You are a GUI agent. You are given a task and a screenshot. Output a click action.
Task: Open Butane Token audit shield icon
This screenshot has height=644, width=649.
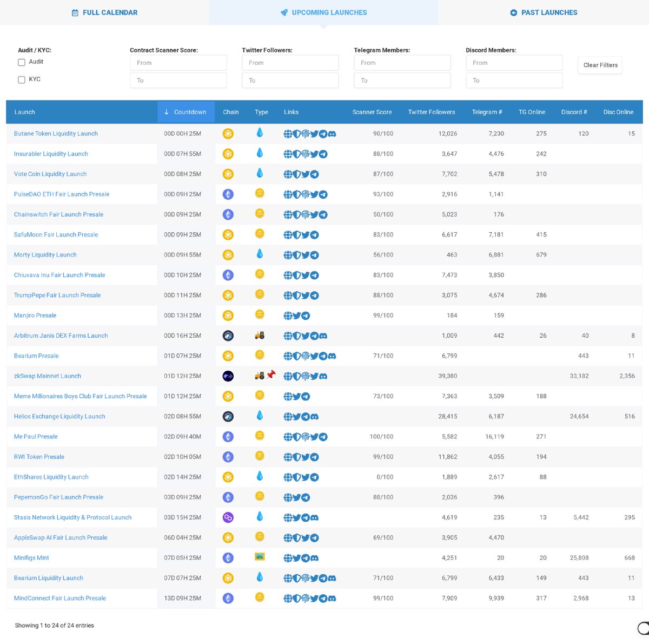[x=296, y=134]
